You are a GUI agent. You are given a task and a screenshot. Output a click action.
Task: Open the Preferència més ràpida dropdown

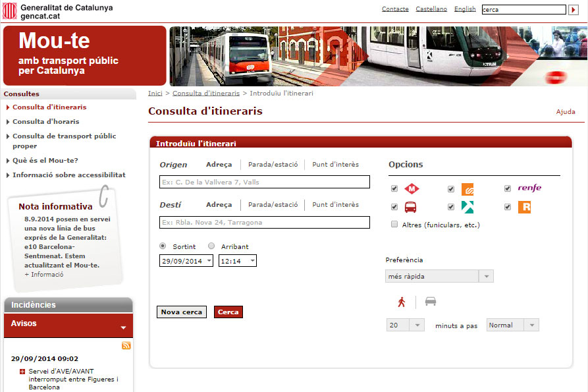(439, 277)
